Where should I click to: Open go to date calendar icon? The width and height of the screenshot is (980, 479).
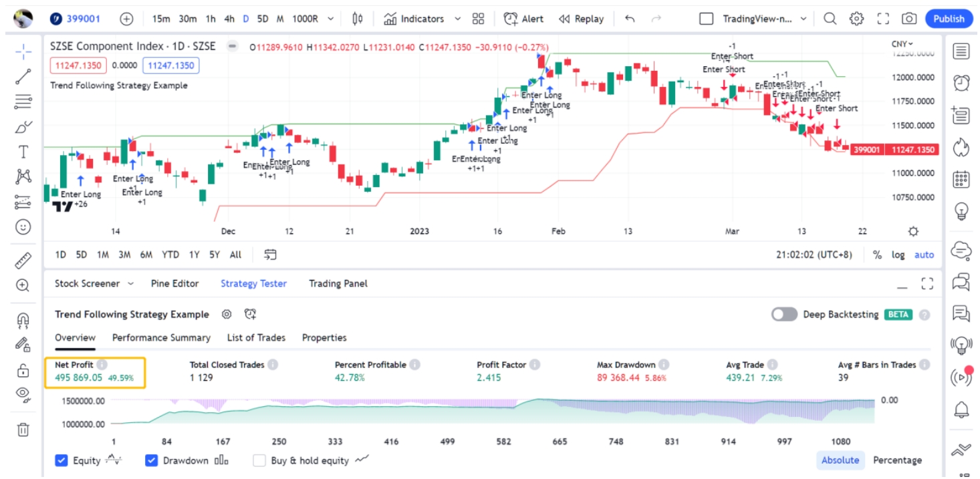coord(270,255)
